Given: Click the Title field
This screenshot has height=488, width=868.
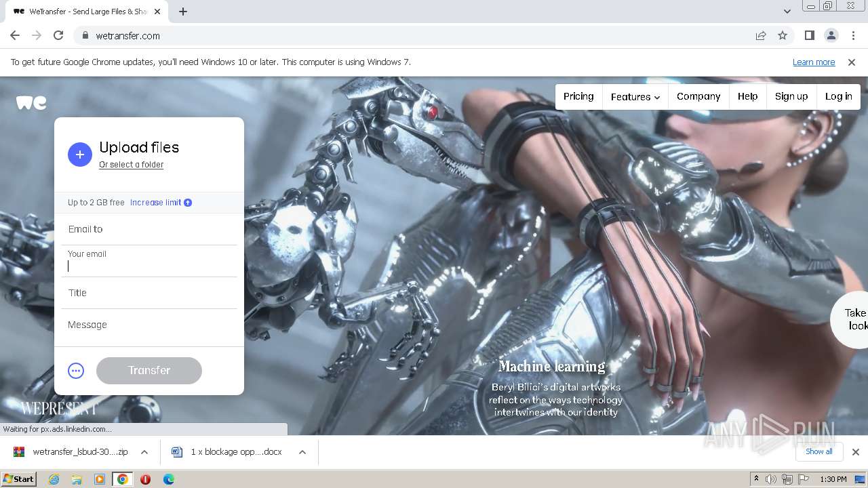Looking at the screenshot, I should click(x=149, y=293).
